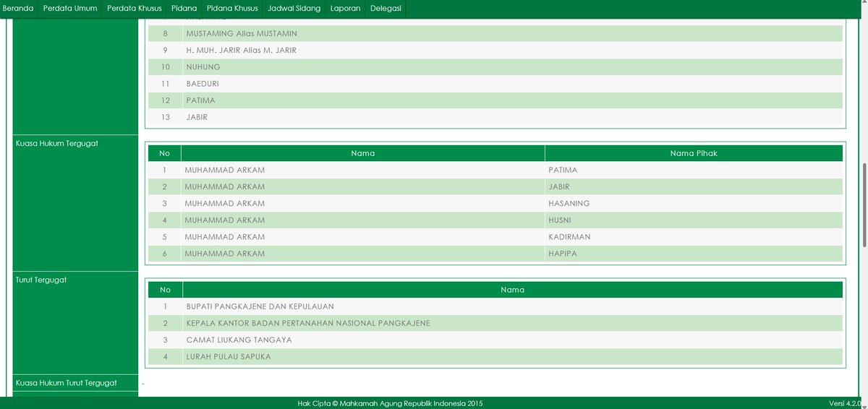
Task: Click the Nama Pihak column header
Action: (x=694, y=153)
